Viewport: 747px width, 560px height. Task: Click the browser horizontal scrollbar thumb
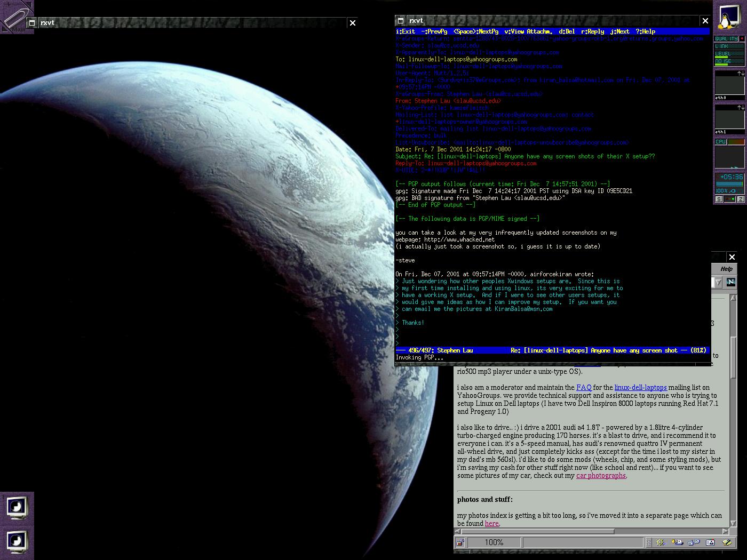[537, 531]
